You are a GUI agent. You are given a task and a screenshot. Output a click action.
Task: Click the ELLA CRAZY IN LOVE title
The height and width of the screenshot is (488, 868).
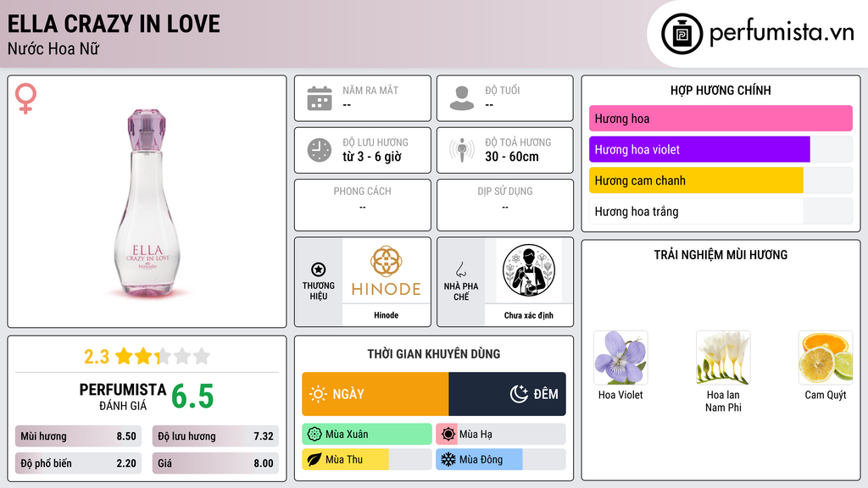114,24
